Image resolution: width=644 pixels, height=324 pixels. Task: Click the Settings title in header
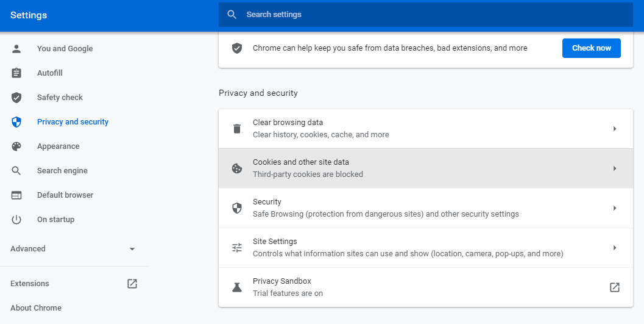coord(29,15)
